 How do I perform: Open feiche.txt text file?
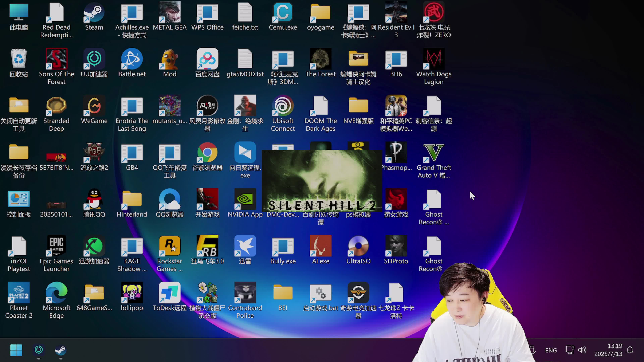245,16
